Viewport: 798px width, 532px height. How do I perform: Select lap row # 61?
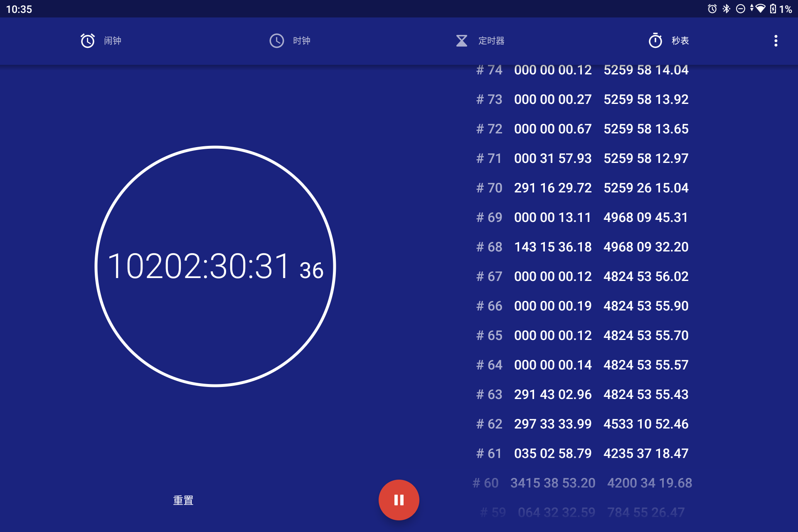(582, 453)
